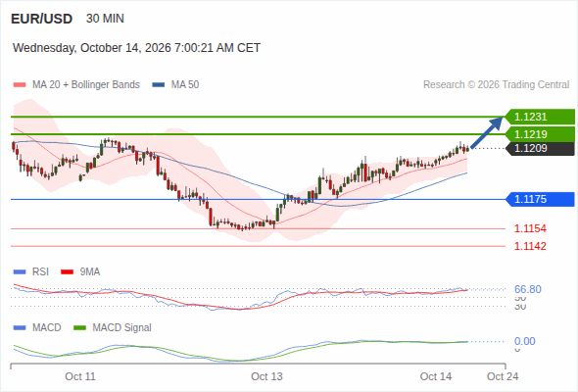Click the green MACD Signal legend swatch
The image size is (578, 392).
tap(79, 328)
